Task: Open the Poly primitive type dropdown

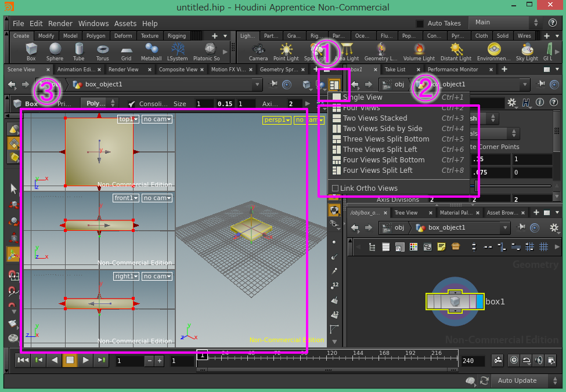Action: [99, 103]
